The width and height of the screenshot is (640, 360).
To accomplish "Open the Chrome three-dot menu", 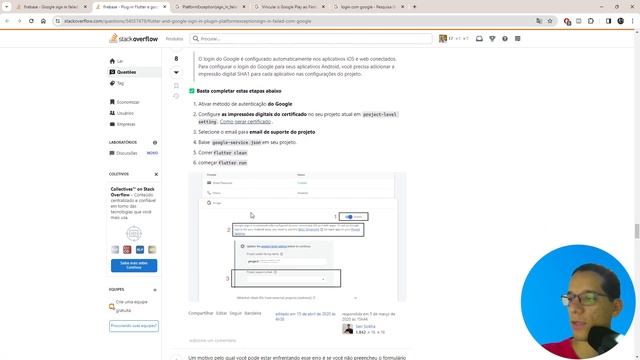I will click(x=633, y=21).
